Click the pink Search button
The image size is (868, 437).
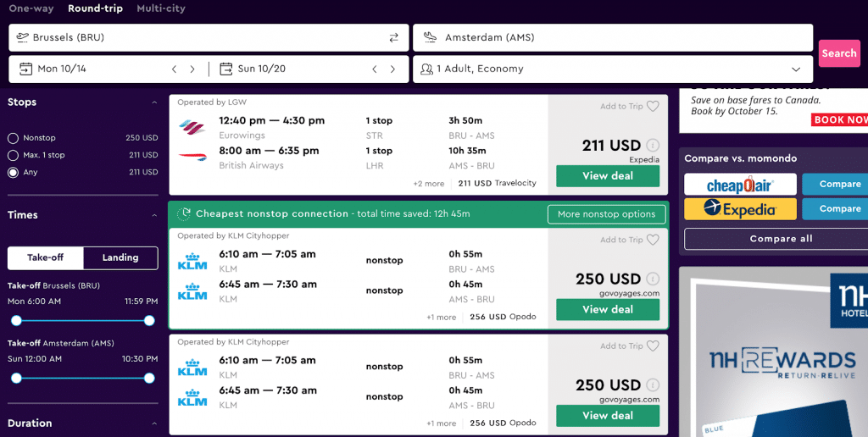(x=838, y=53)
